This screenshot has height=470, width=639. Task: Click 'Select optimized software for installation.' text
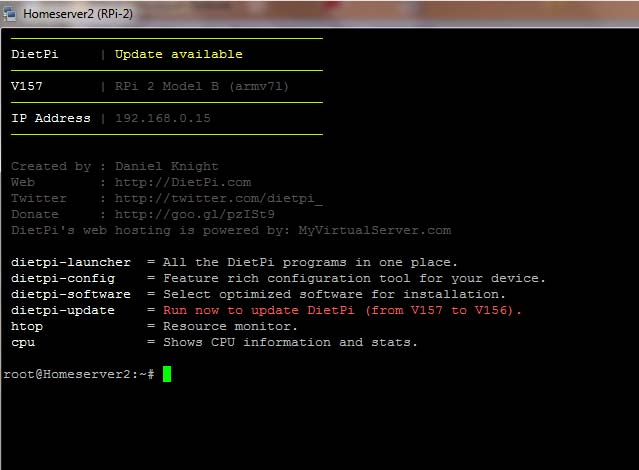(334, 294)
